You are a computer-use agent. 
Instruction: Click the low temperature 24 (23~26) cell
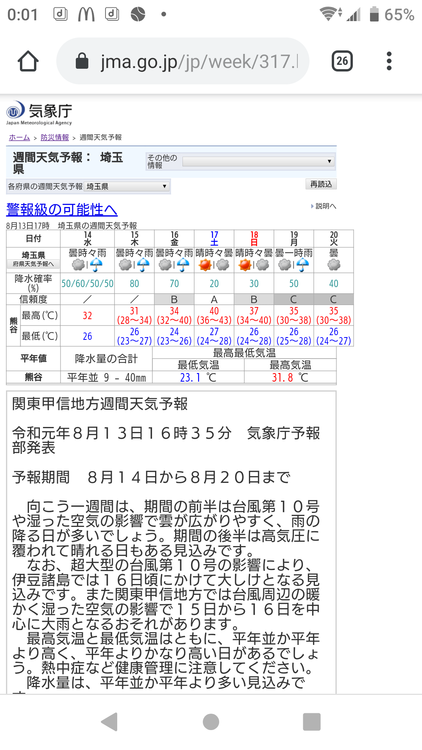(174, 336)
